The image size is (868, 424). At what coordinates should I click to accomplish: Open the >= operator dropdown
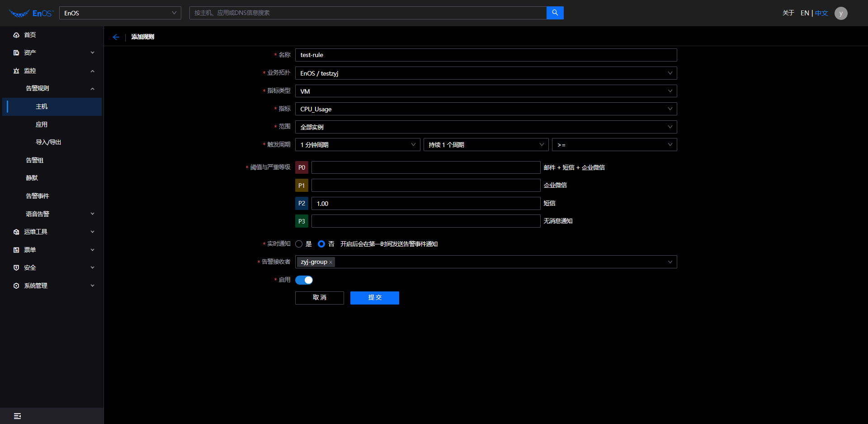pyautogui.click(x=614, y=145)
